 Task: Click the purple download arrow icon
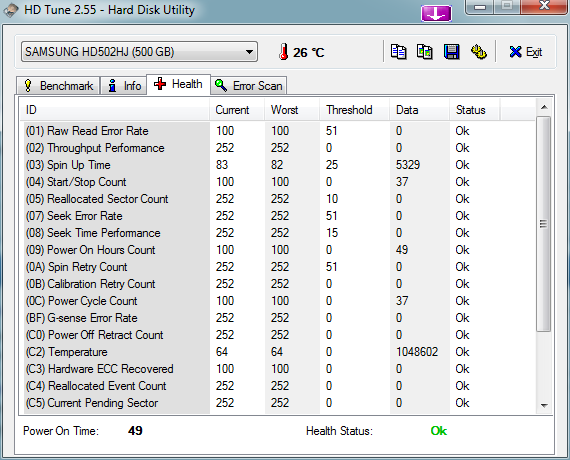tap(436, 13)
